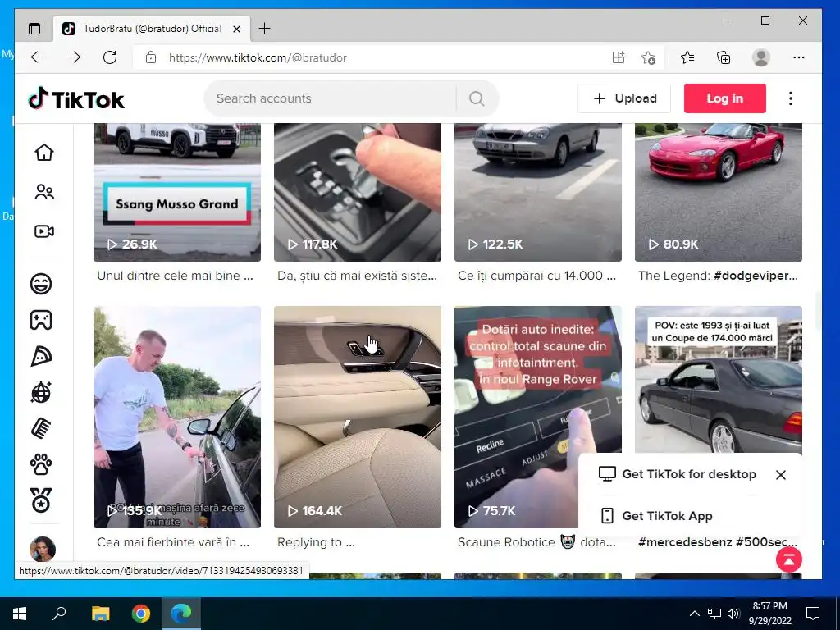Click the Log in button
The image size is (840, 630).
725,98
